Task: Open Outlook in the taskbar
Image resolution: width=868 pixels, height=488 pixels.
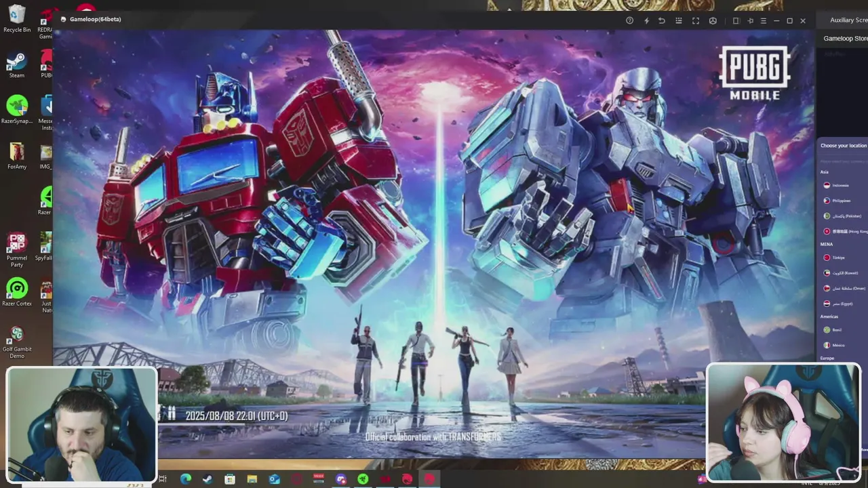Action: pyautogui.click(x=274, y=479)
